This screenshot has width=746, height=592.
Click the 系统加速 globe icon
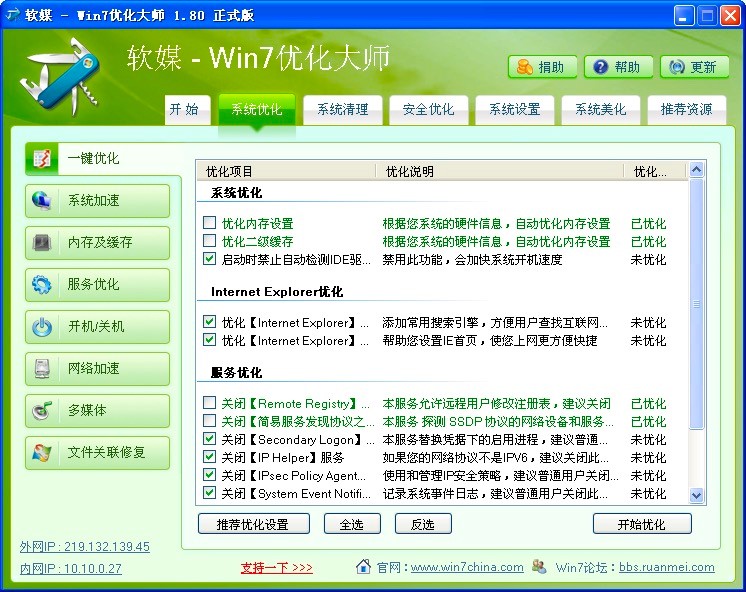click(x=42, y=200)
